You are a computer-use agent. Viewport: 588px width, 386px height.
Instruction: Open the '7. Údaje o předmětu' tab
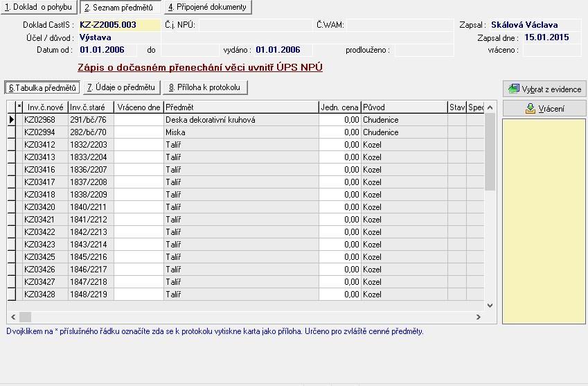(x=121, y=87)
